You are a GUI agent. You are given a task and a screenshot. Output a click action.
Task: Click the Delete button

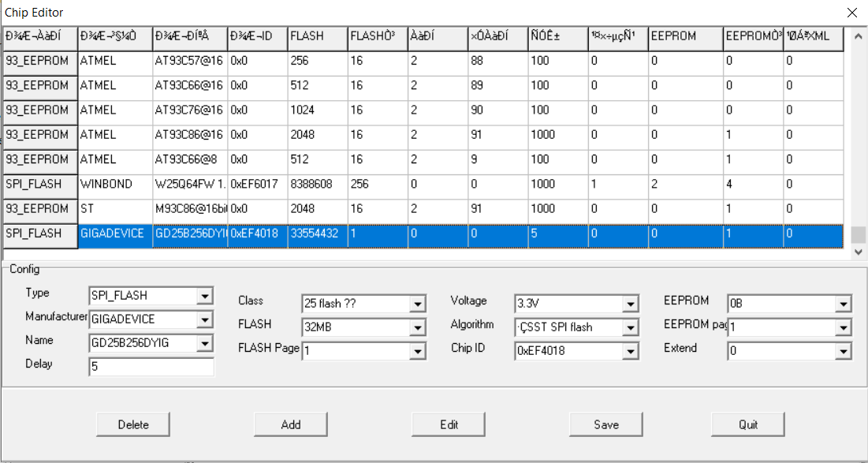click(133, 425)
